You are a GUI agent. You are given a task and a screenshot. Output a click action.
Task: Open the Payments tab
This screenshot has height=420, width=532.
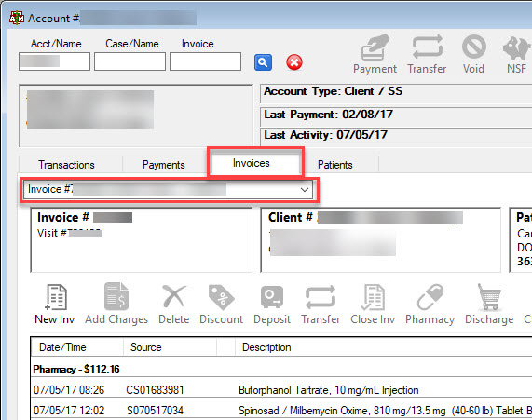tap(164, 165)
